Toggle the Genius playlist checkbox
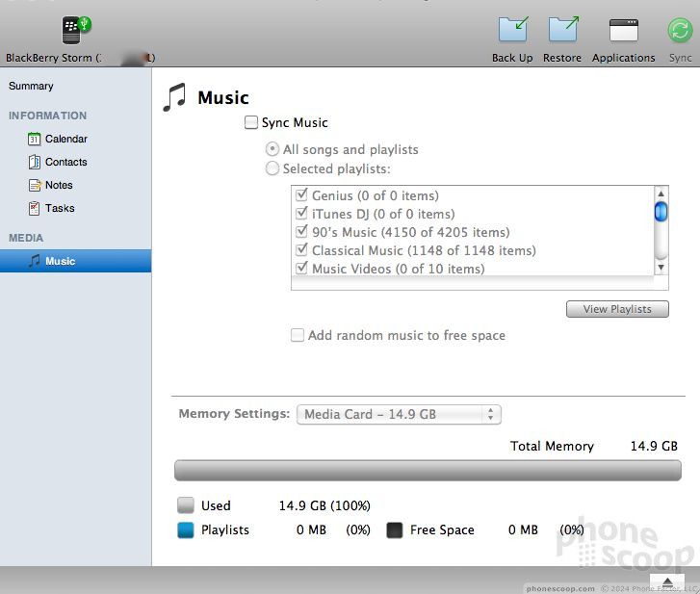This screenshot has height=594, width=700. coord(301,194)
